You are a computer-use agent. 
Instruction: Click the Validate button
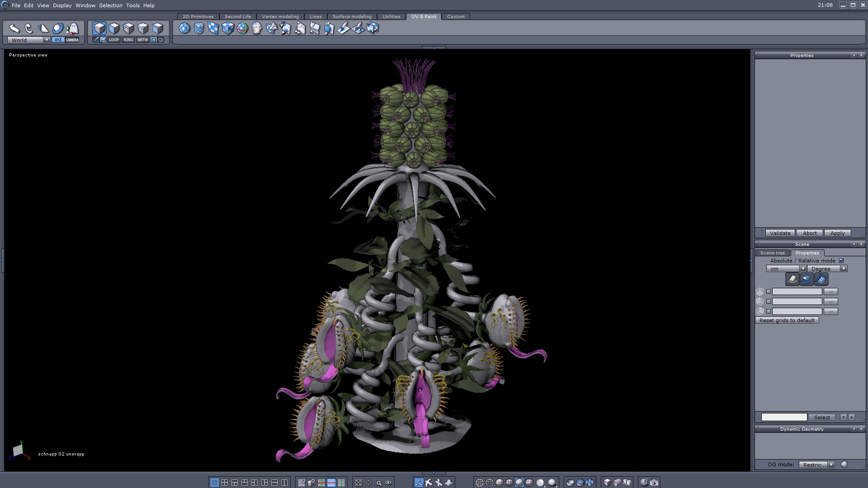pyautogui.click(x=780, y=233)
